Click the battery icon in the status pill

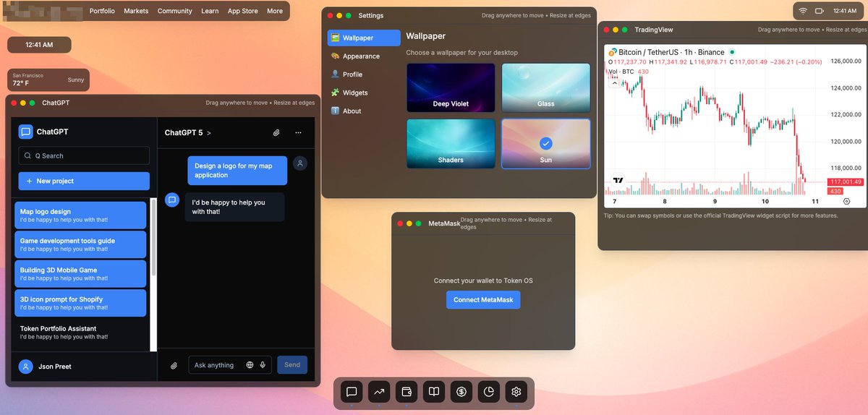coord(820,11)
